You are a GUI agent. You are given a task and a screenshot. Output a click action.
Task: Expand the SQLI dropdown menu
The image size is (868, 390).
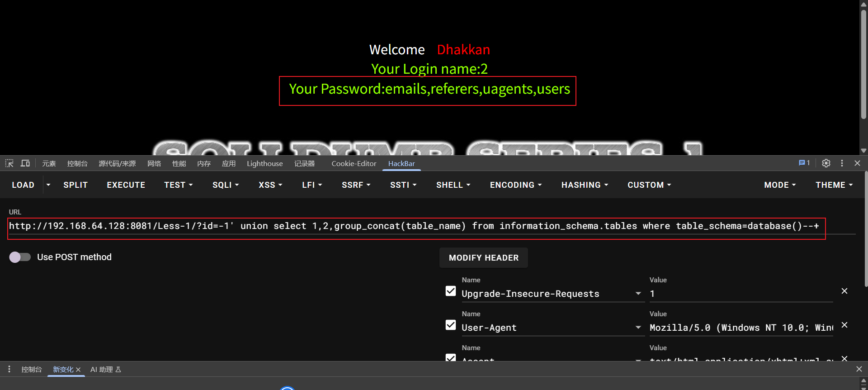click(226, 185)
